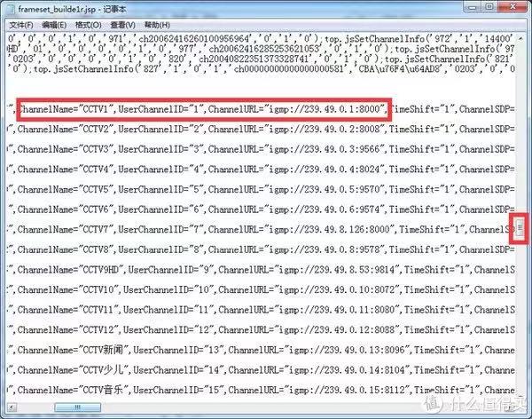Click the text ChannelName="CCTV12"
532x419 pixels.
click(68, 330)
